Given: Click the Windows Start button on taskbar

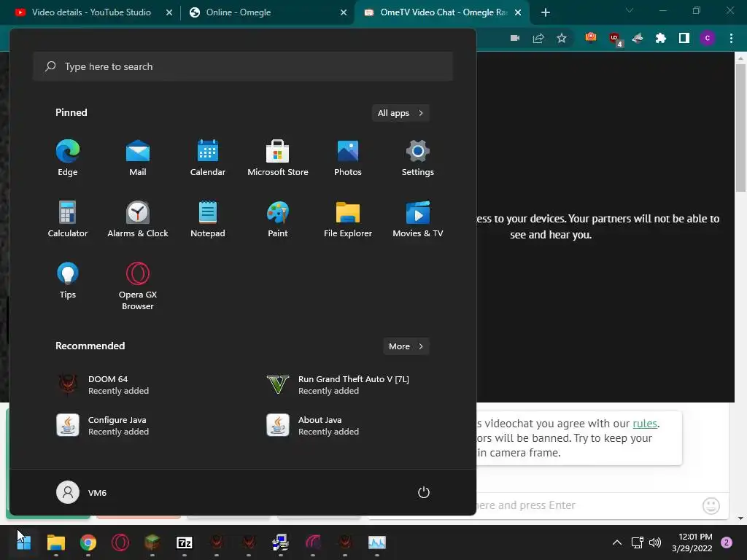Looking at the screenshot, I should tap(24, 542).
